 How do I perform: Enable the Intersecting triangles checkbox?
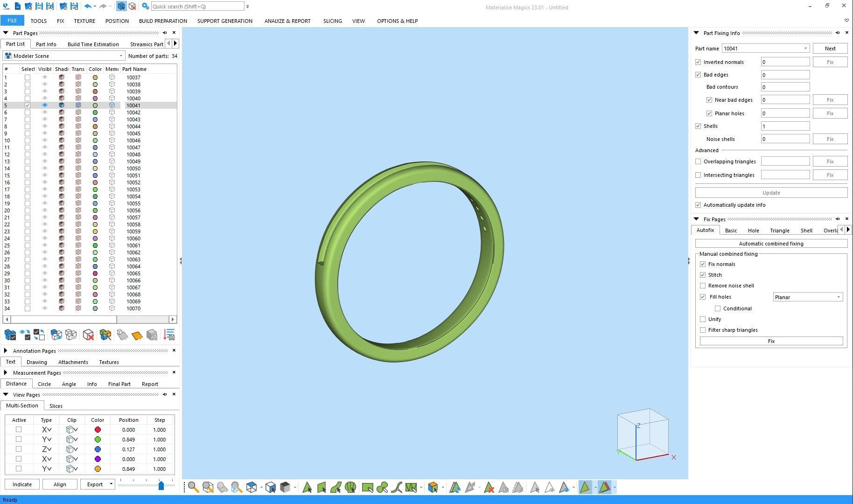pyautogui.click(x=698, y=175)
